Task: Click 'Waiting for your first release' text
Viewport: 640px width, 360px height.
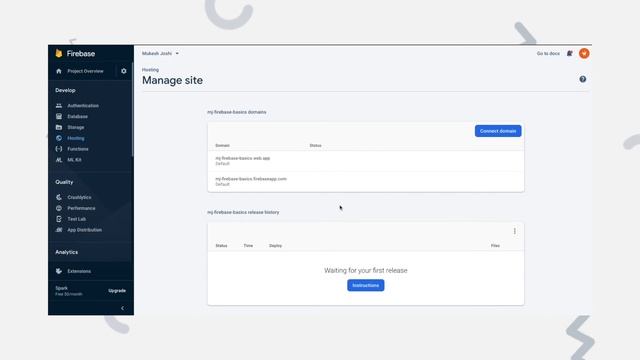Action: 366,270
